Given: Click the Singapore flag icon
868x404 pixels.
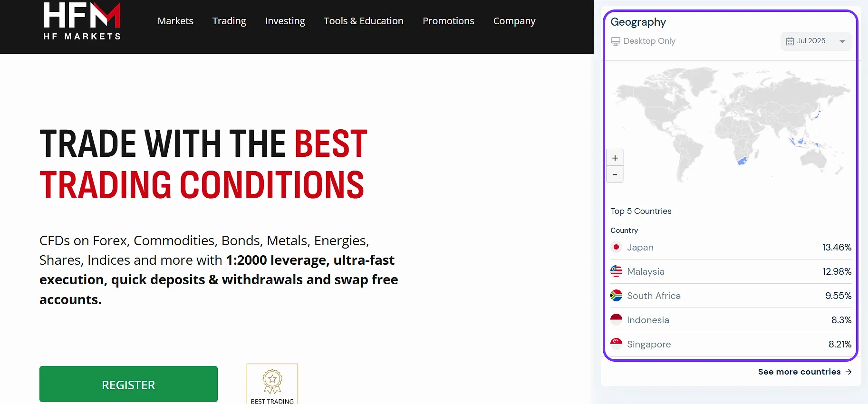Looking at the screenshot, I should point(616,344).
